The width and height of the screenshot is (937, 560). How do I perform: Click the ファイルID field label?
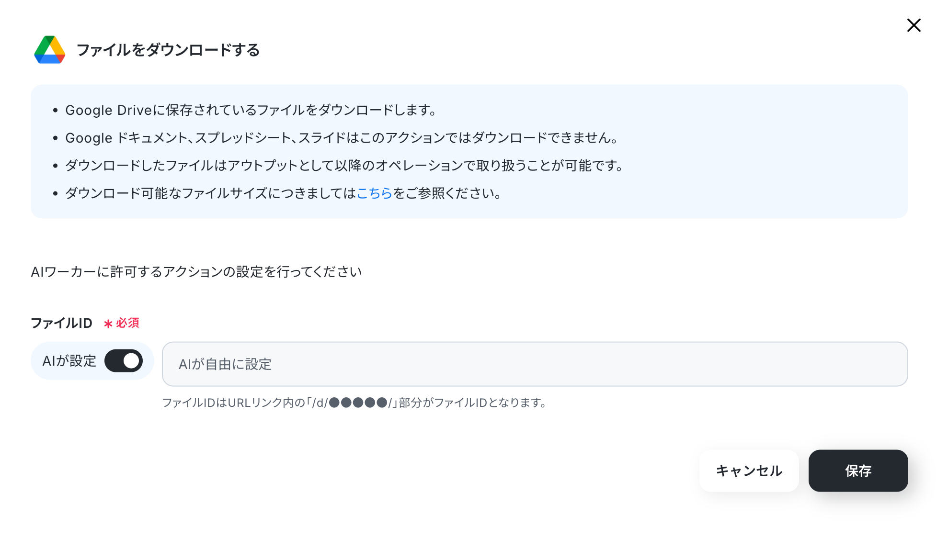click(x=61, y=323)
